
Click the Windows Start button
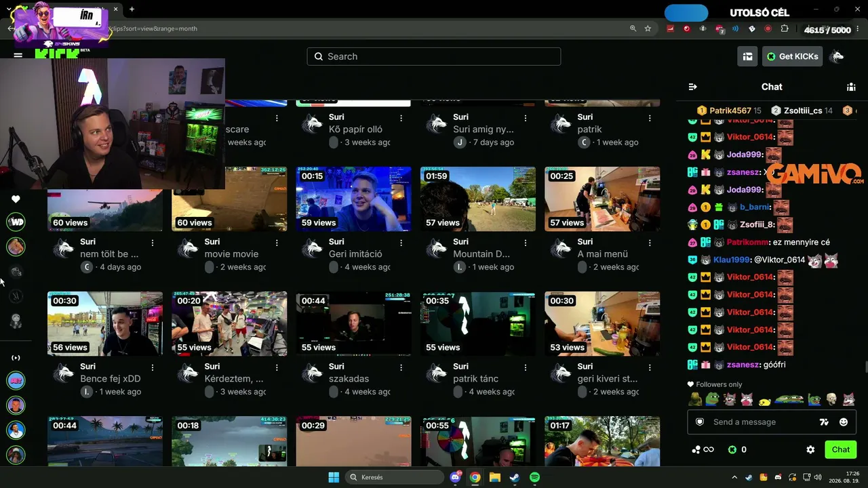click(x=334, y=477)
